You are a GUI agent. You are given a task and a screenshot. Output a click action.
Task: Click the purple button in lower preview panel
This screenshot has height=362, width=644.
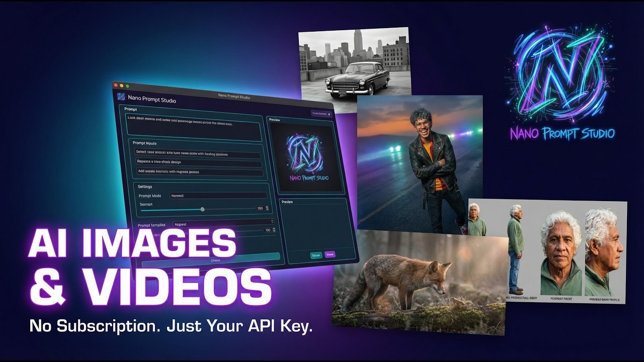point(330,254)
